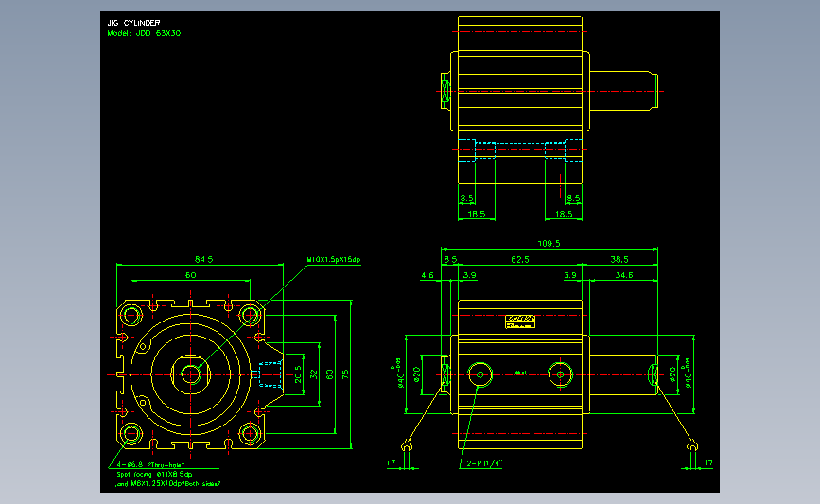Select the 62.5 body length dimension
820x504 pixels.
coord(520,259)
